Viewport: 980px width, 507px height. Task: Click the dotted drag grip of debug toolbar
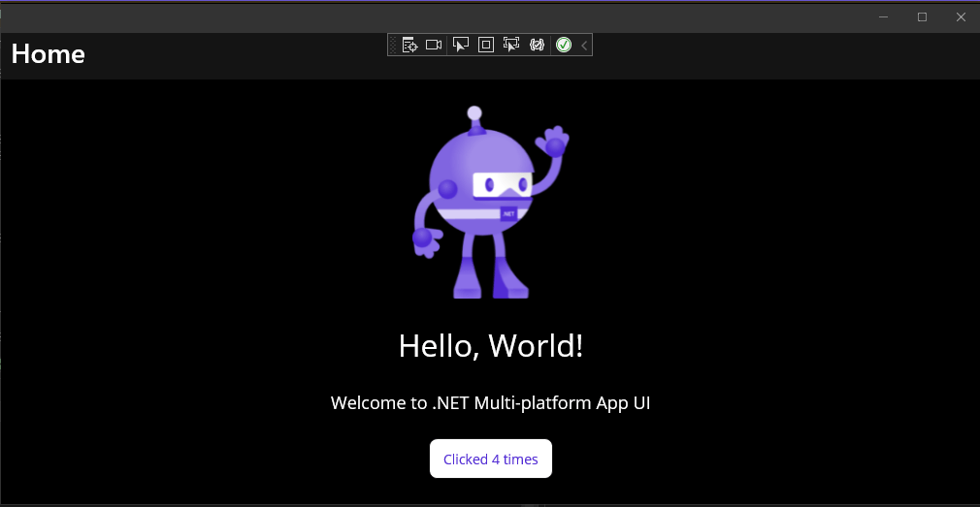(394, 45)
